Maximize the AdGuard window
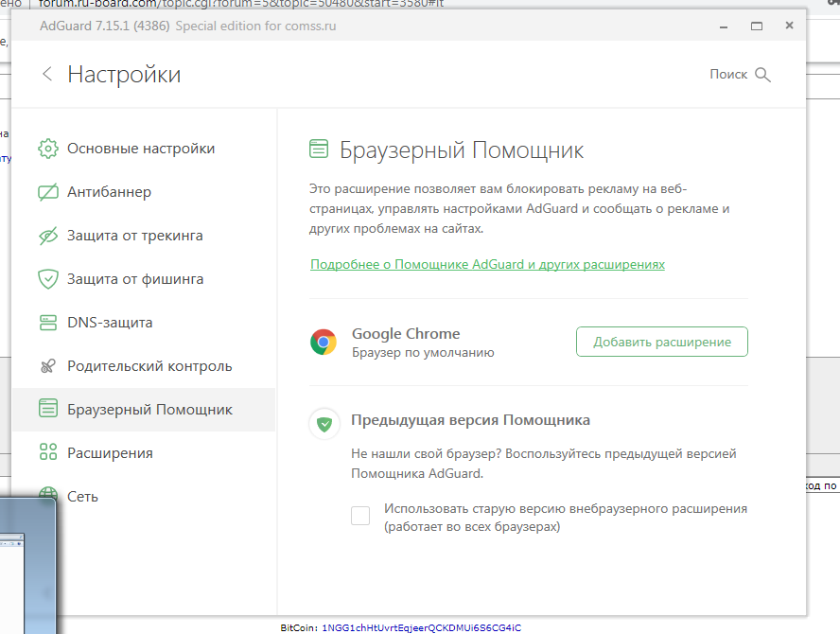 pos(757,26)
